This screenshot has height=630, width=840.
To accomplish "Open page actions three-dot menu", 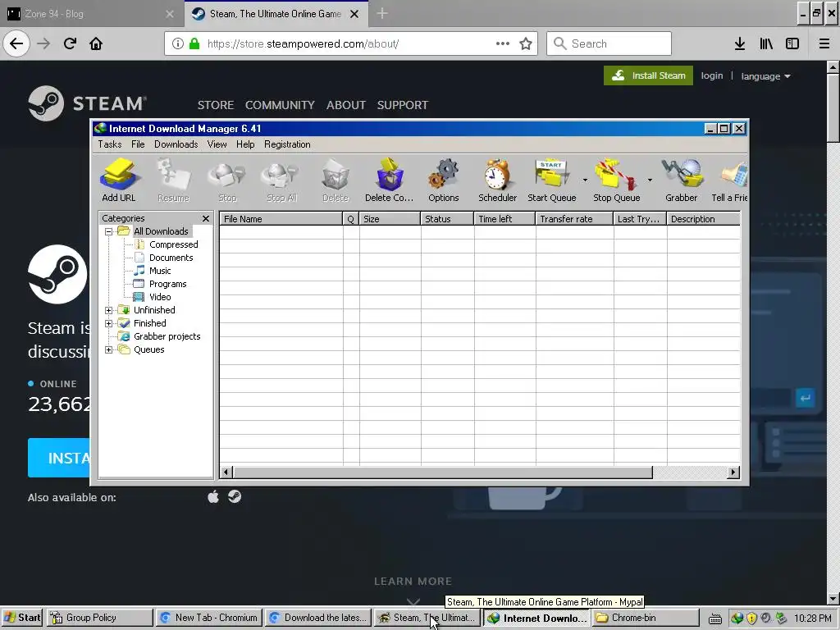I will (x=503, y=43).
